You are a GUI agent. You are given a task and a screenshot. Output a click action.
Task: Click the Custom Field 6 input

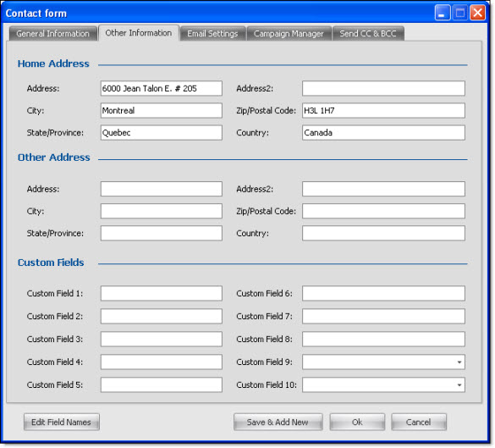[x=383, y=294]
